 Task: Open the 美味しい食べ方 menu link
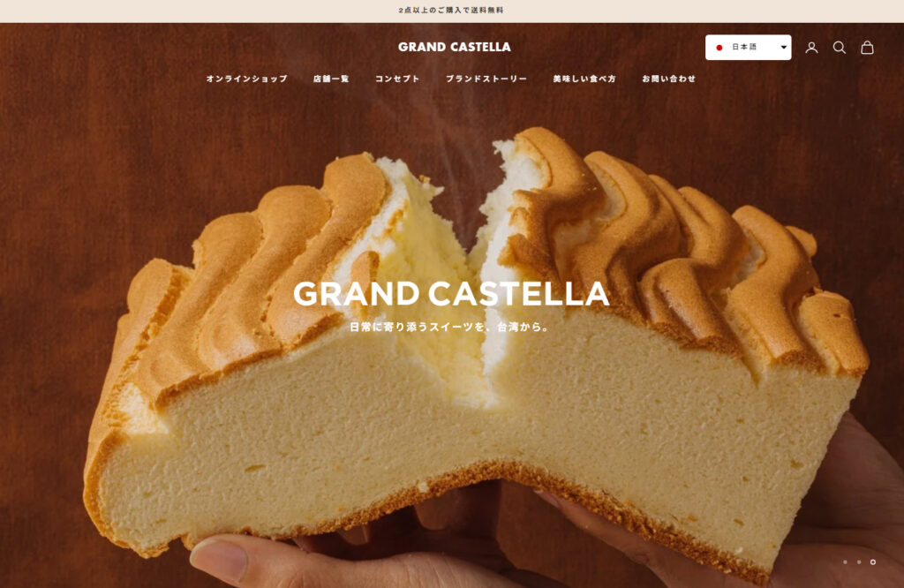click(584, 79)
